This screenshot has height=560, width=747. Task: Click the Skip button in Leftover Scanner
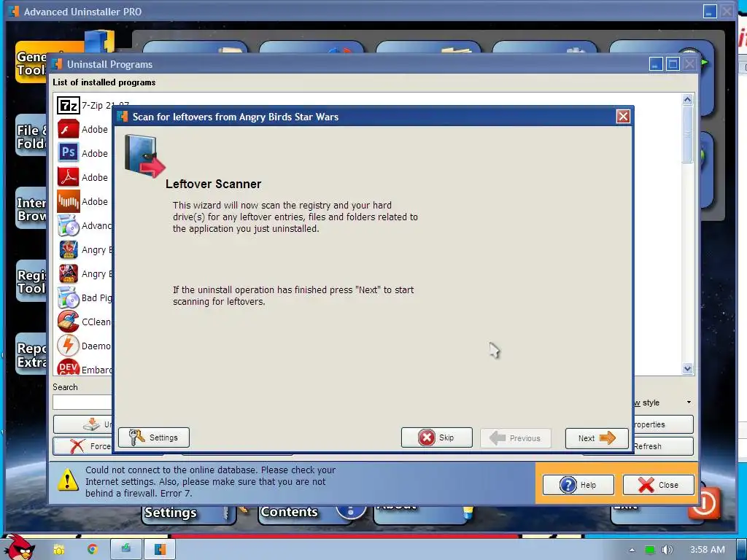tap(436, 437)
